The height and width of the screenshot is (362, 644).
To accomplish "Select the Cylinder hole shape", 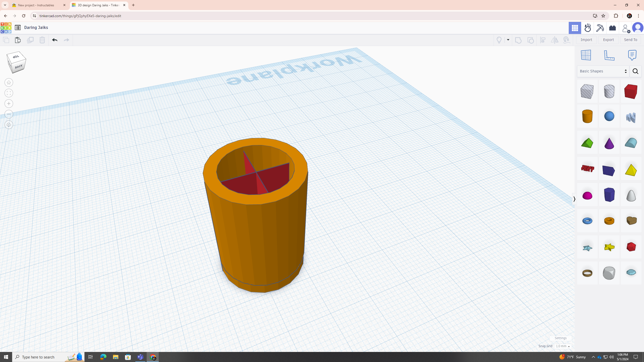I will click(609, 91).
